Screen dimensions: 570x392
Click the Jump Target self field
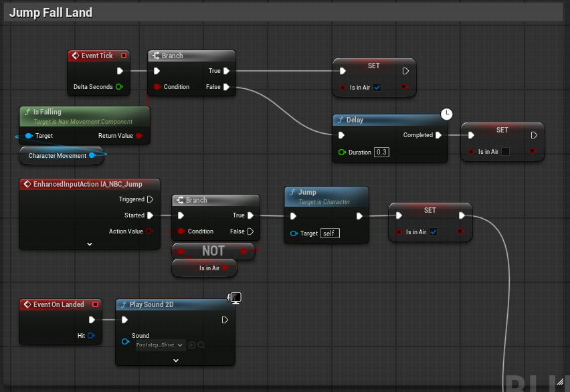point(330,233)
